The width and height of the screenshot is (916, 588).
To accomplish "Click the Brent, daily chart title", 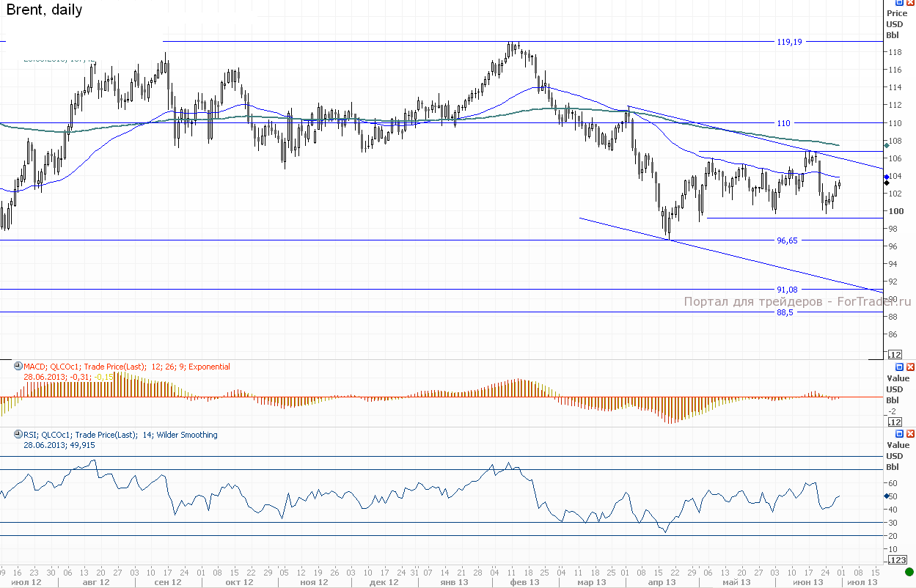I will tap(44, 10).
